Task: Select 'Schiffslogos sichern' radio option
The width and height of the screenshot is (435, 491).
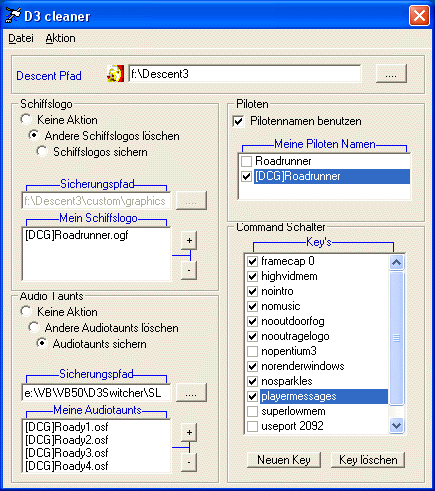Action: click(42, 152)
